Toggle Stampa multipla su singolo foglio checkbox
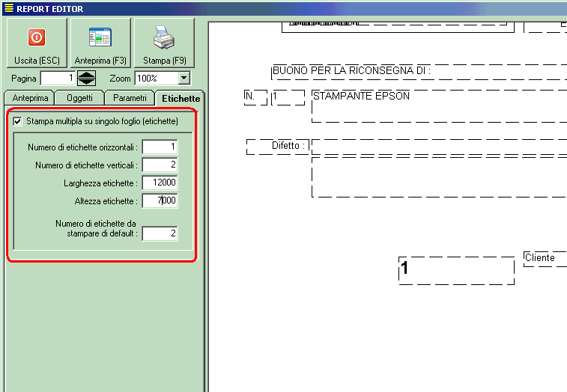The image size is (567, 392). [17, 121]
